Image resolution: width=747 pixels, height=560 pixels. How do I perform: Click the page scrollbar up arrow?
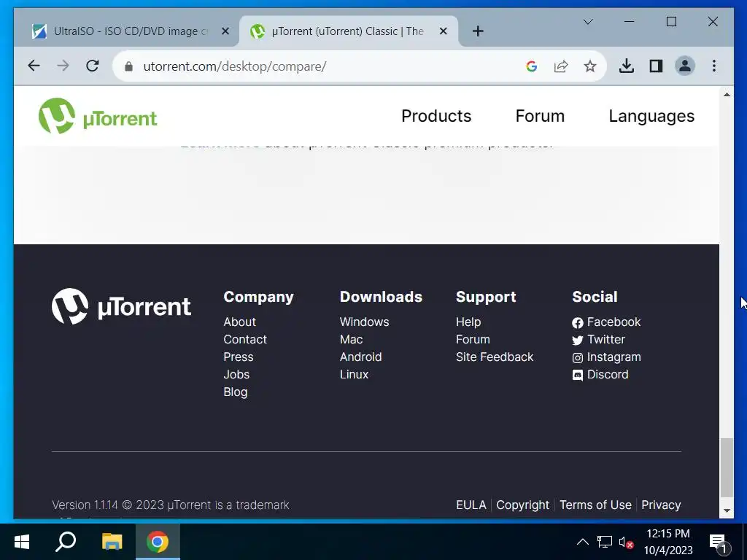click(x=727, y=94)
